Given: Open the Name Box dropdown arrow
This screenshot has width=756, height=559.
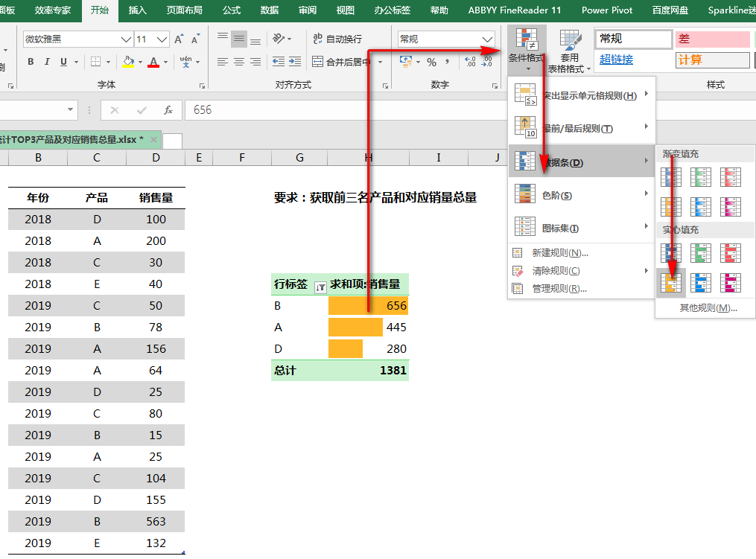Looking at the screenshot, I should coord(71,110).
